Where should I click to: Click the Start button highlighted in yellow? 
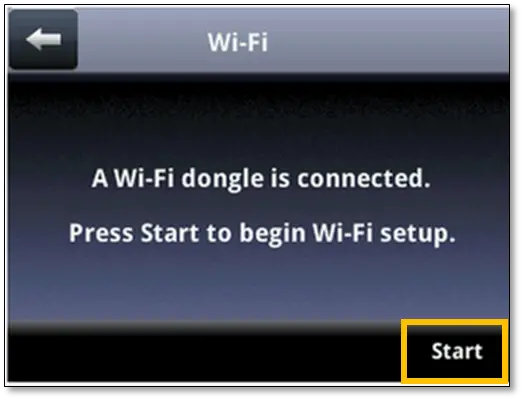[x=455, y=351]
